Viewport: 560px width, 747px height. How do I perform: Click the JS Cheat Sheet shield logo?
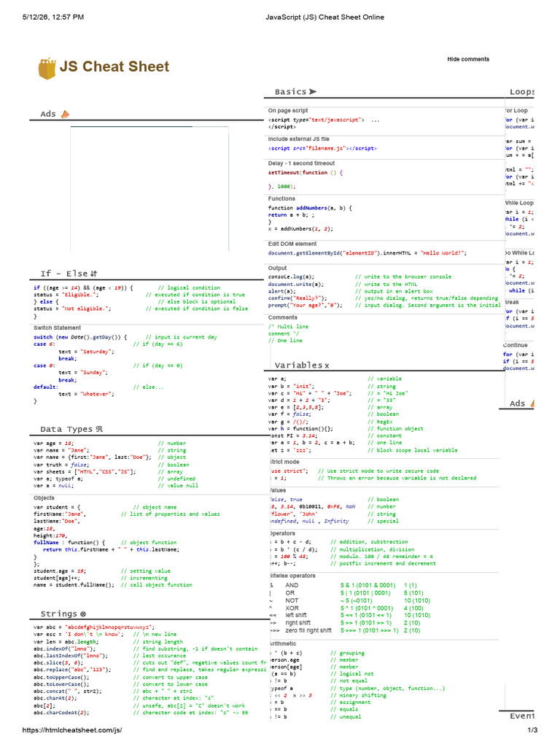click(x=47, y=68)
